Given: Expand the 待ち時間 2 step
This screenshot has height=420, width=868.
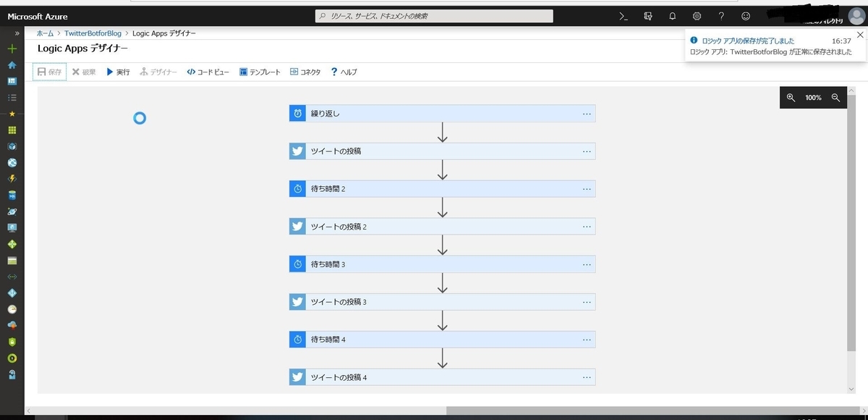Looking at the screenshot, I should (x=442, y=189).
